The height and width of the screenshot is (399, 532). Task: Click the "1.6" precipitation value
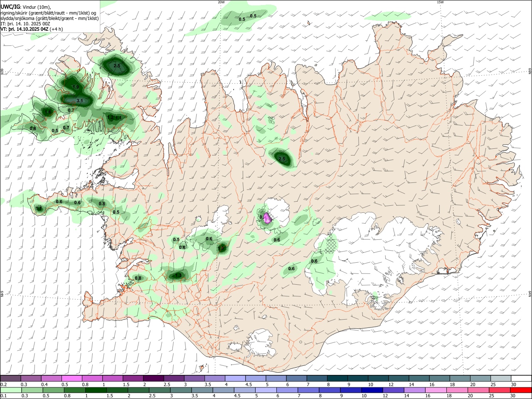pos(48,112)
